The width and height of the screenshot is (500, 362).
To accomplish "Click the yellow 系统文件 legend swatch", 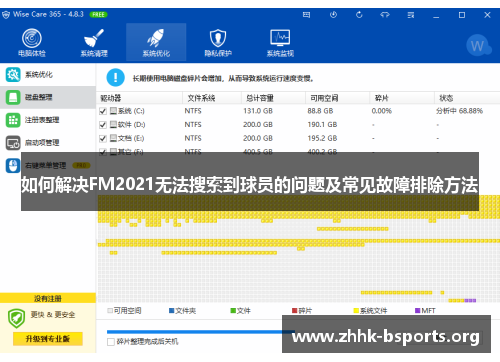I will pos(356,311).
